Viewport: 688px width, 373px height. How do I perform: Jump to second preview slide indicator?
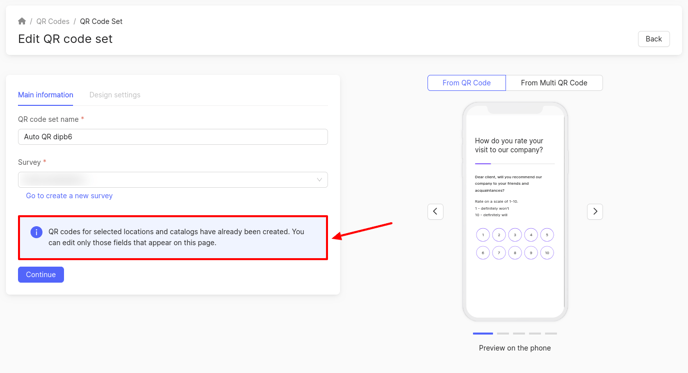pos(503,334)
